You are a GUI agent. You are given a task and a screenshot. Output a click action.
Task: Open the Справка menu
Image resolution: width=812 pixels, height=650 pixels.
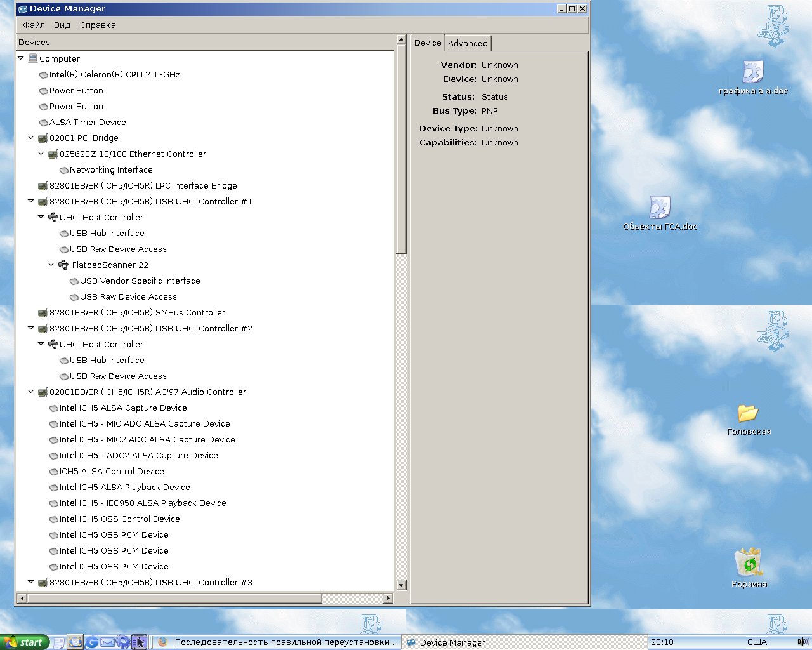[x=98, y=25]
